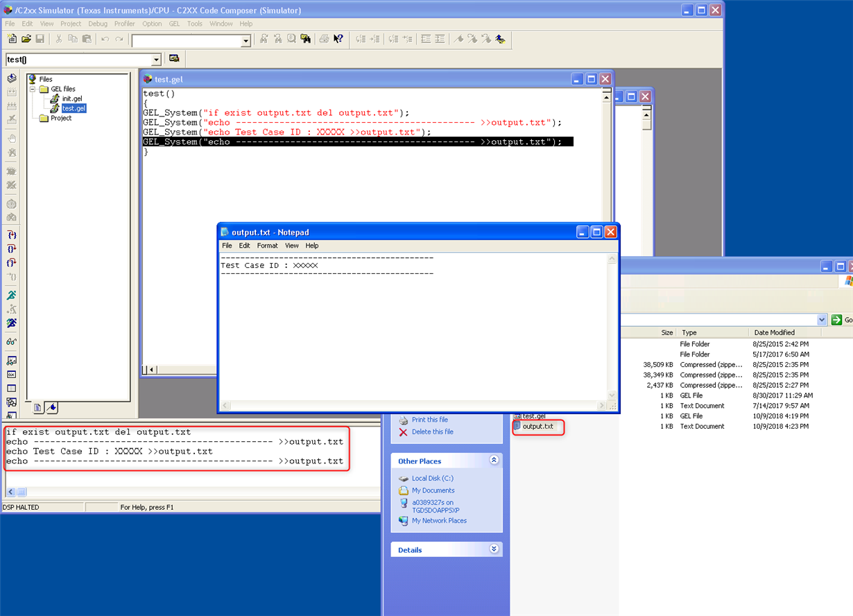The image size is (853, 616).
Task: Collapse the GEL files tree node
Action: [x=32, y=89]
